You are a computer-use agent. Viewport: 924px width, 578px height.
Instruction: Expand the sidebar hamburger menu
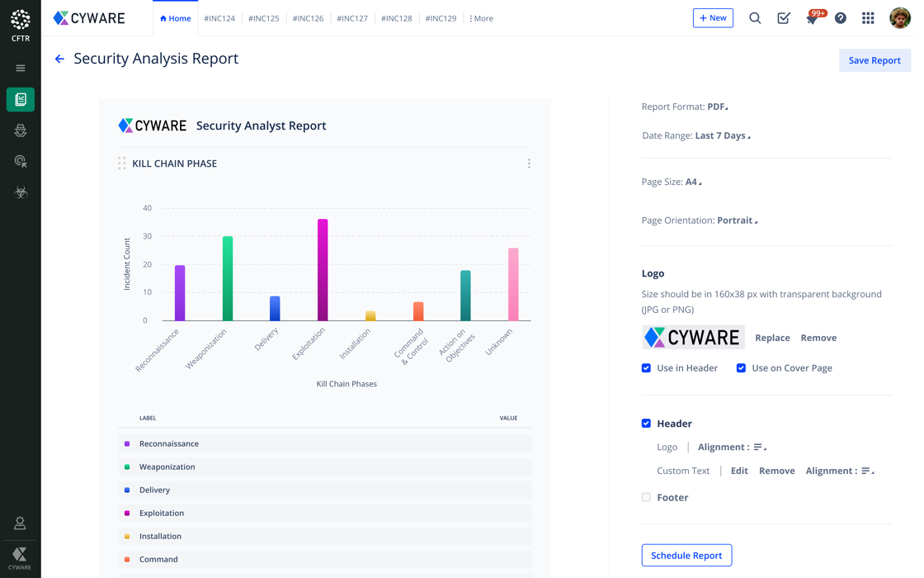point(21,69)
